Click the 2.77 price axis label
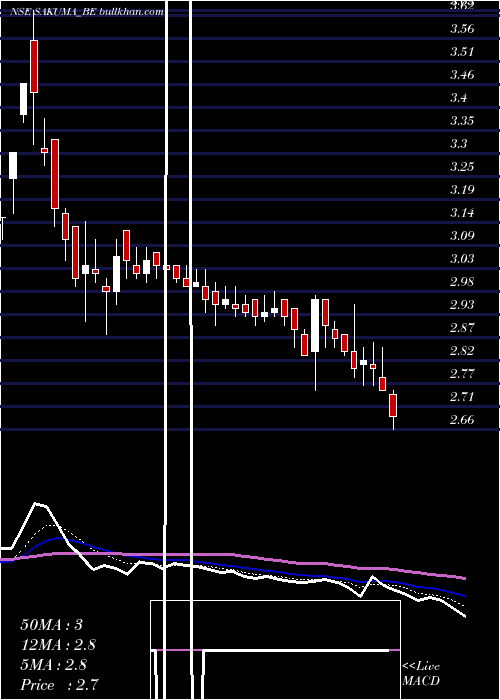Screen dimensions: 500x700 point(462,374)
